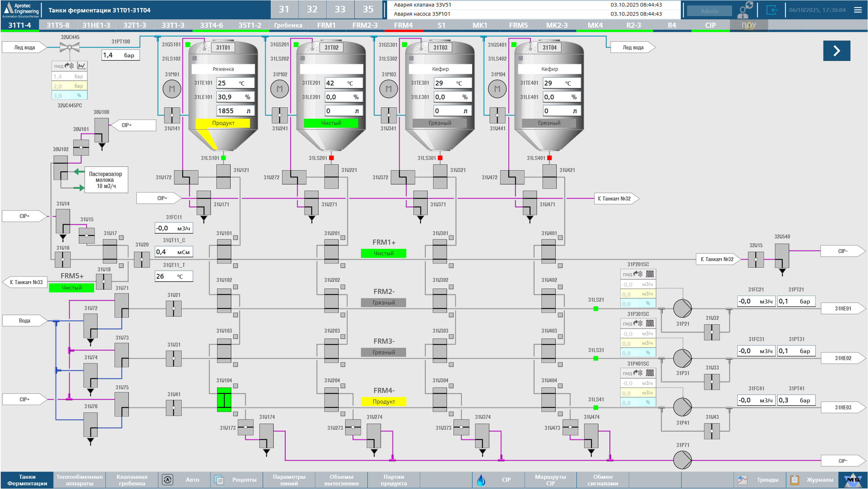868x489 pixels.
Task: Click yellow Продукт status of tank 31T01
Action: (x=223, y=123)
